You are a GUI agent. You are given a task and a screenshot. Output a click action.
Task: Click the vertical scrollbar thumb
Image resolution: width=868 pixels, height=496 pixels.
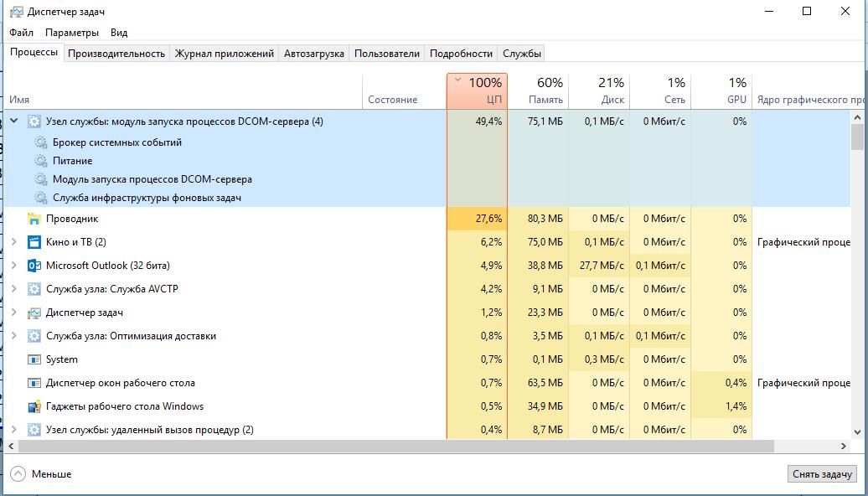tap(857, 137)
